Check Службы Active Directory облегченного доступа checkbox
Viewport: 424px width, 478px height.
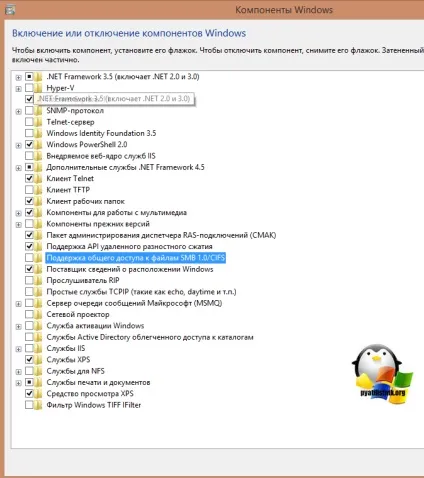tap(29, 337)
